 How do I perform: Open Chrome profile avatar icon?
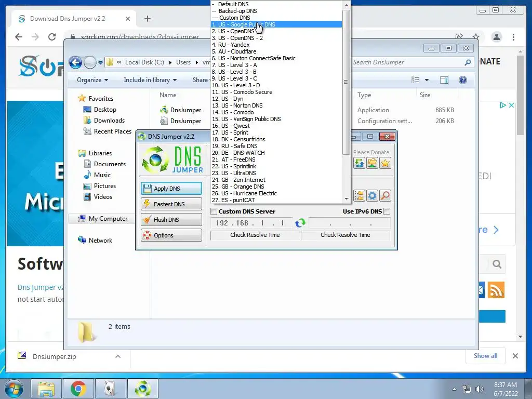[496, 37]
